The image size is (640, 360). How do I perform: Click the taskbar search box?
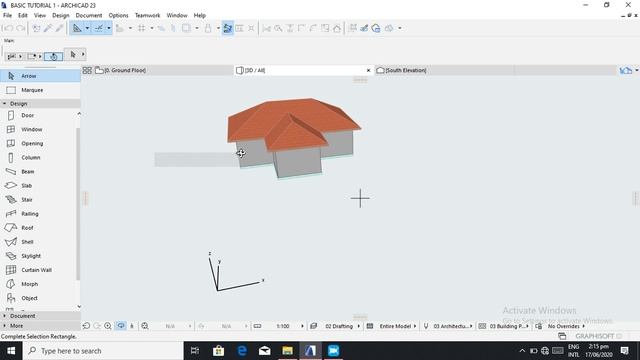(x=103, y=351)
